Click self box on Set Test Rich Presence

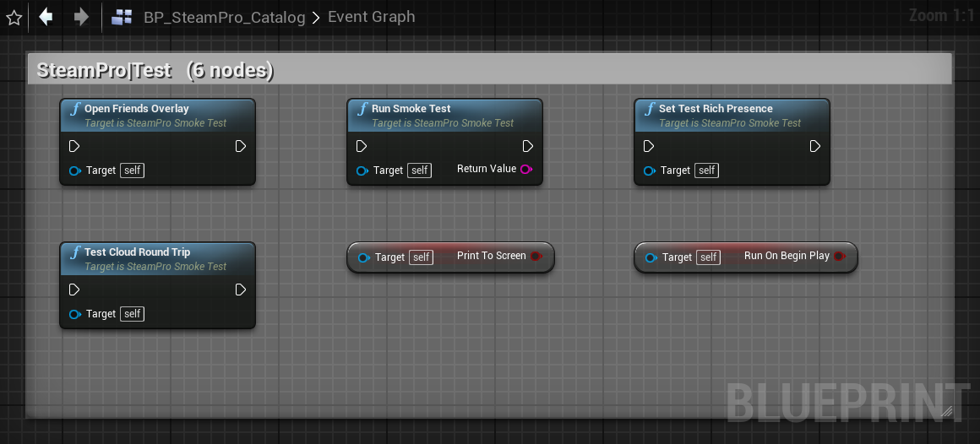pyautogui.click(x=706, y=170)
